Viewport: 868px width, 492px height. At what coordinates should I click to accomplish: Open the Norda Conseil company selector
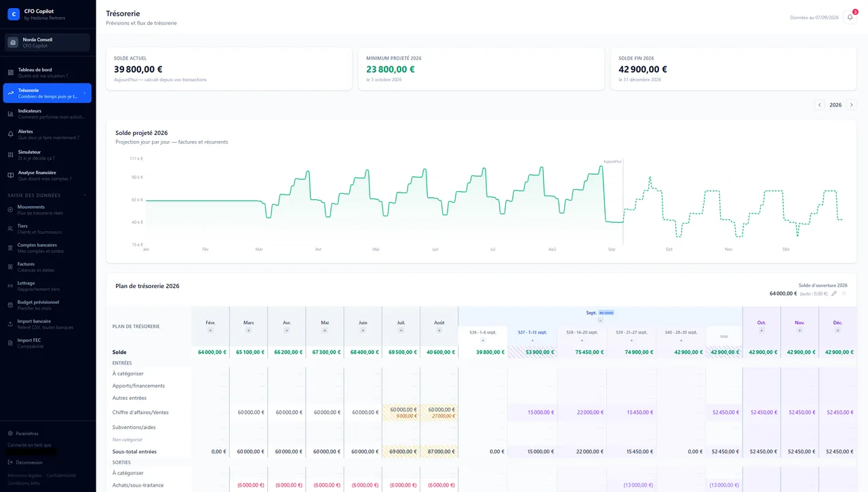(47, 43)
